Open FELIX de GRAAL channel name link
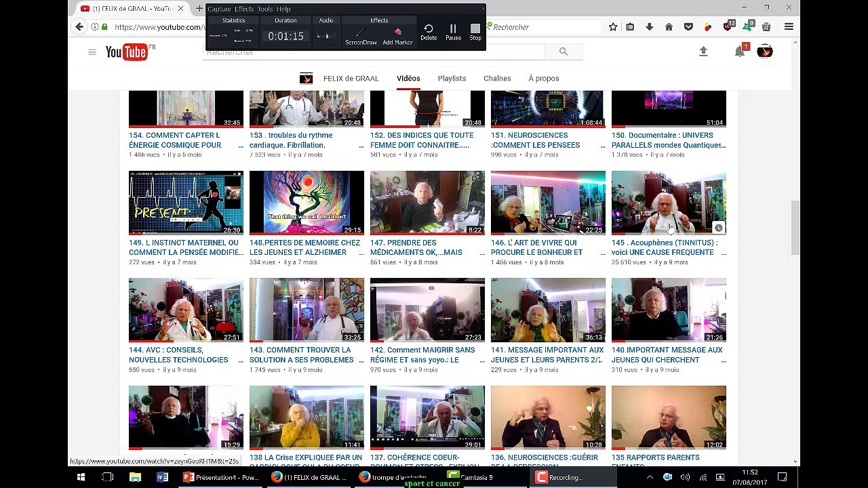This screenshot has height=488, width=868. pyautogui.click(x=351, y=79)
